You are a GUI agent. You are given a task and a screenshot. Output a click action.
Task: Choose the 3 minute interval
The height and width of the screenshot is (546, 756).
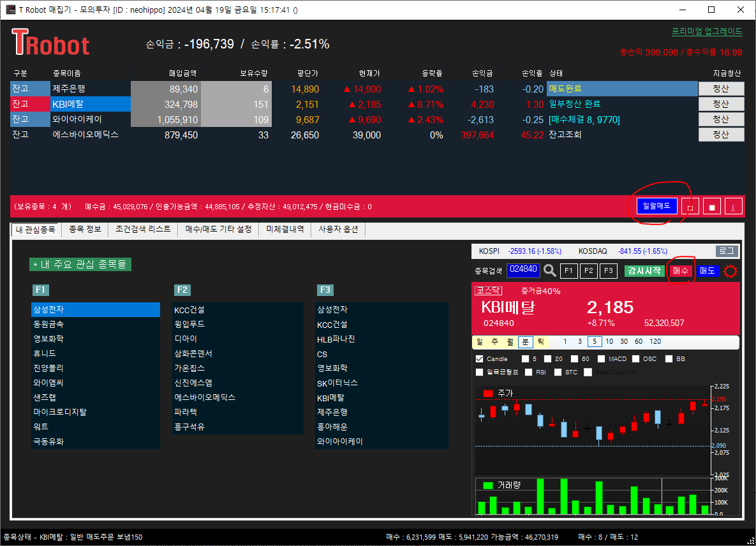(x=579, y=342)
